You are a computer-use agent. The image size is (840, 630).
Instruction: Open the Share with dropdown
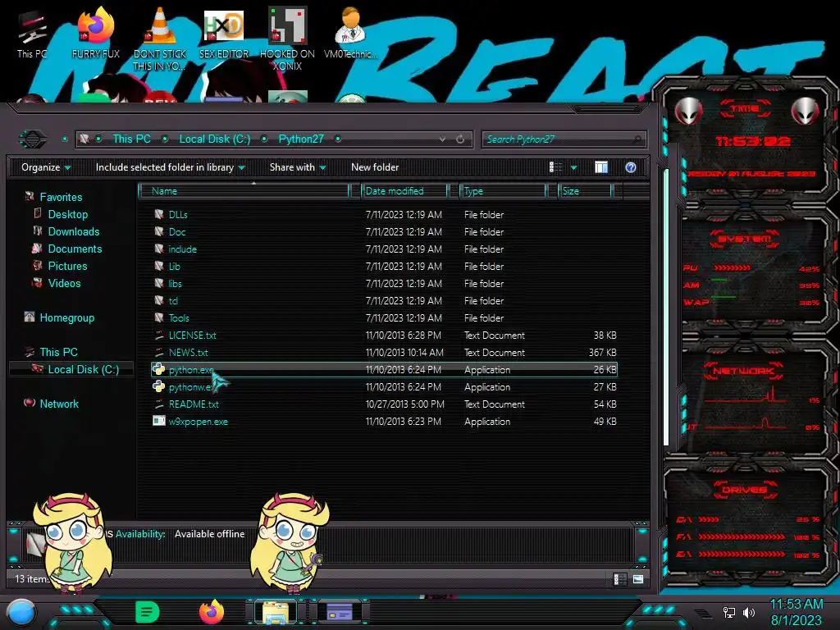[x=298, y=167]
